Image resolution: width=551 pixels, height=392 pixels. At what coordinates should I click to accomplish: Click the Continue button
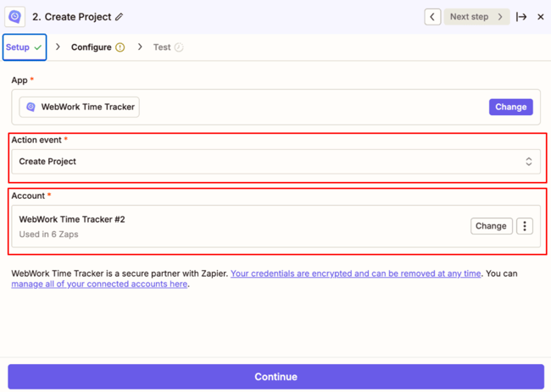tap(275, 377)
